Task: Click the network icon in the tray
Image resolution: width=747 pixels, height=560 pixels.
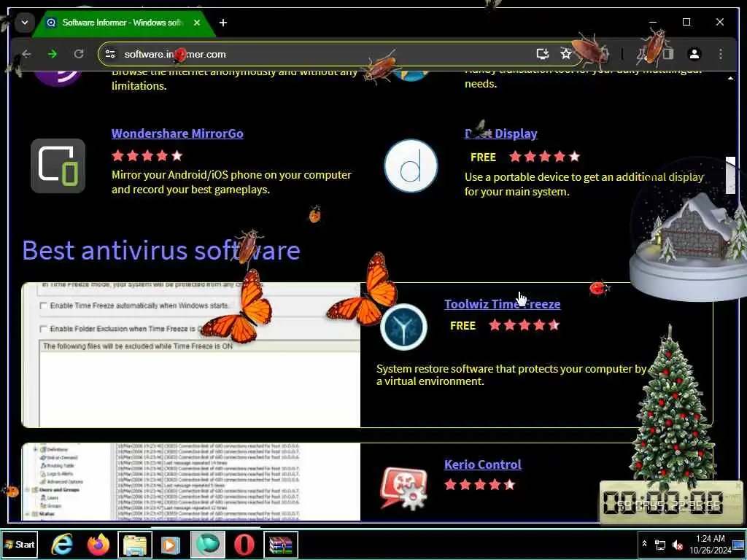Action: 660,545
